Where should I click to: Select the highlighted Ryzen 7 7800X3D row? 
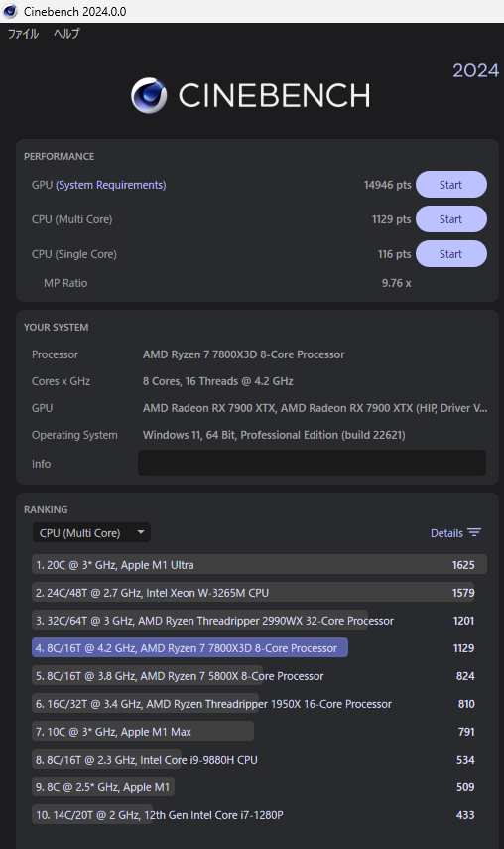[259, 648]
